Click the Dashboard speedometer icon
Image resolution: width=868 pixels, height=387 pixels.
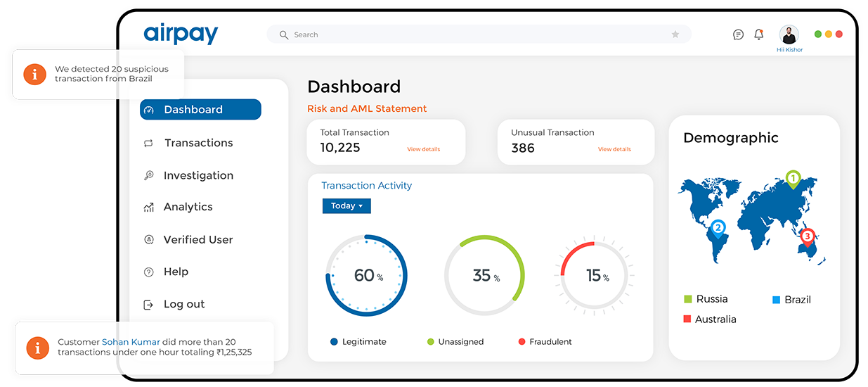(x=148, y=110)
